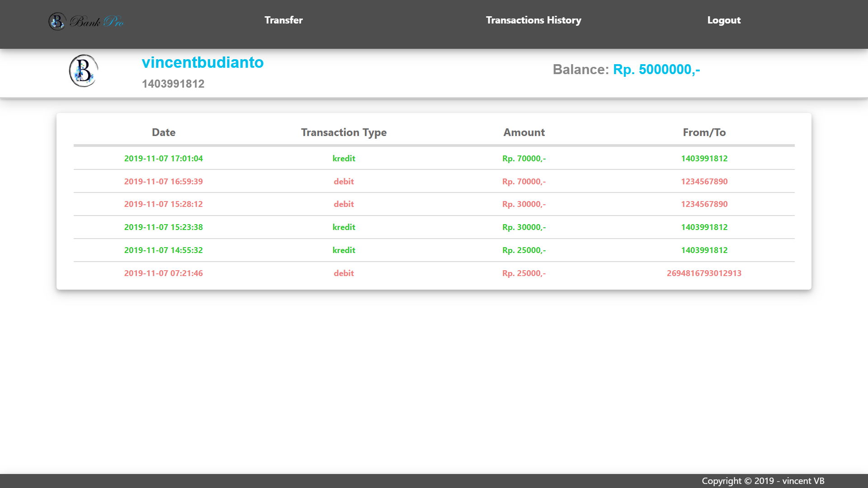
Task: Click kredit label in 15:23:38 row
Action: (344, 227)
